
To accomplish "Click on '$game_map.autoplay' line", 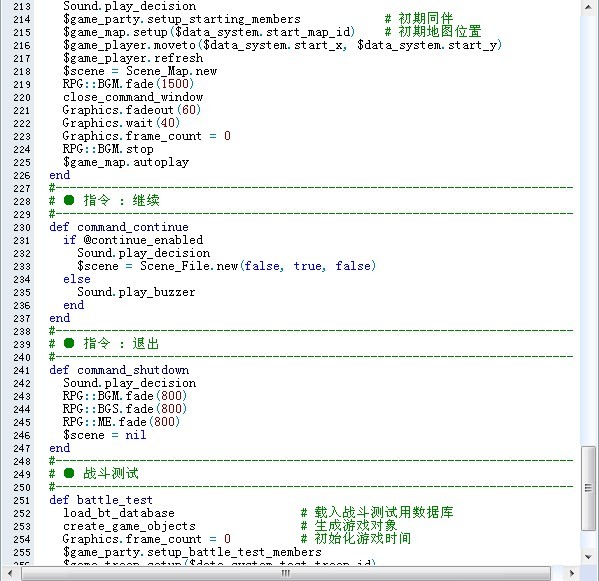I will coord(126,162).
